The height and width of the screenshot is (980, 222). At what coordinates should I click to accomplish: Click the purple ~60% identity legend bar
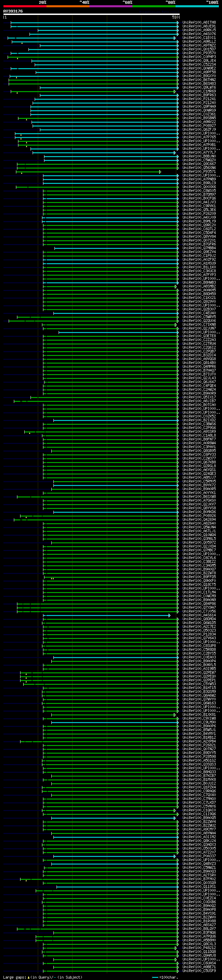pos(111,6)
